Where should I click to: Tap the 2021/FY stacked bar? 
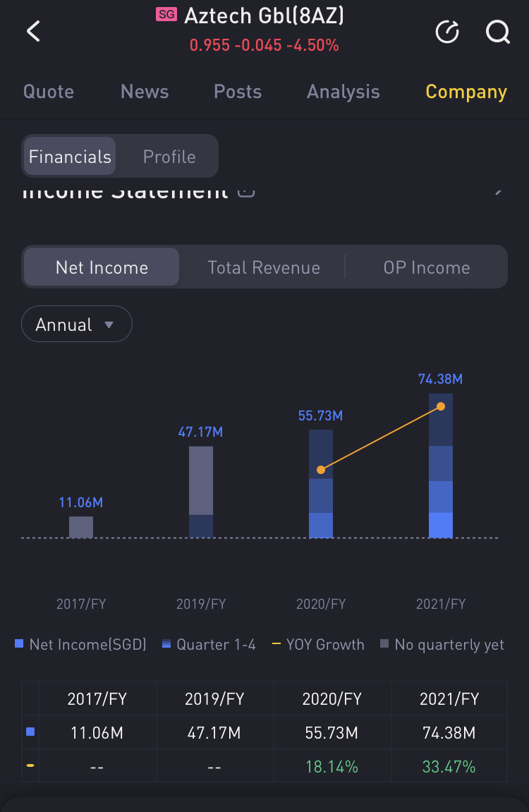pos(441,466)
